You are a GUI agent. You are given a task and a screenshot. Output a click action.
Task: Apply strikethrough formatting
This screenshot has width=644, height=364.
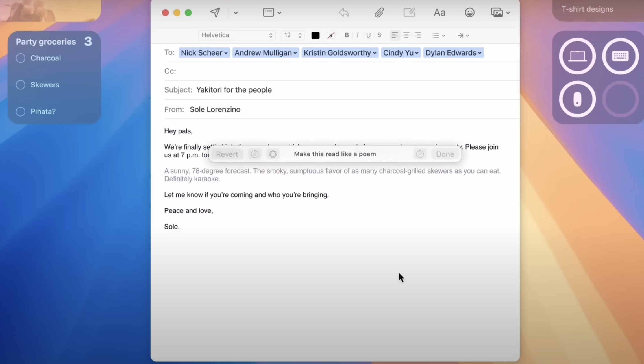click(x=379, y=35)
